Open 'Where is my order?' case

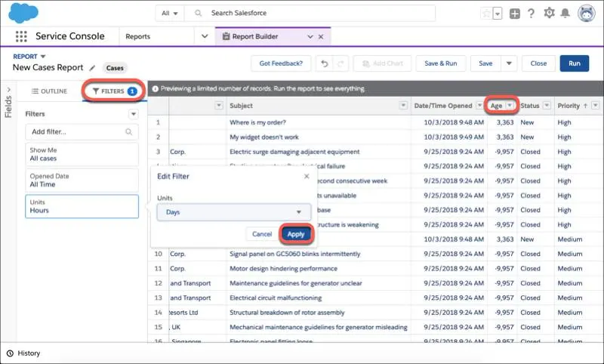click(x=257, y=122)
